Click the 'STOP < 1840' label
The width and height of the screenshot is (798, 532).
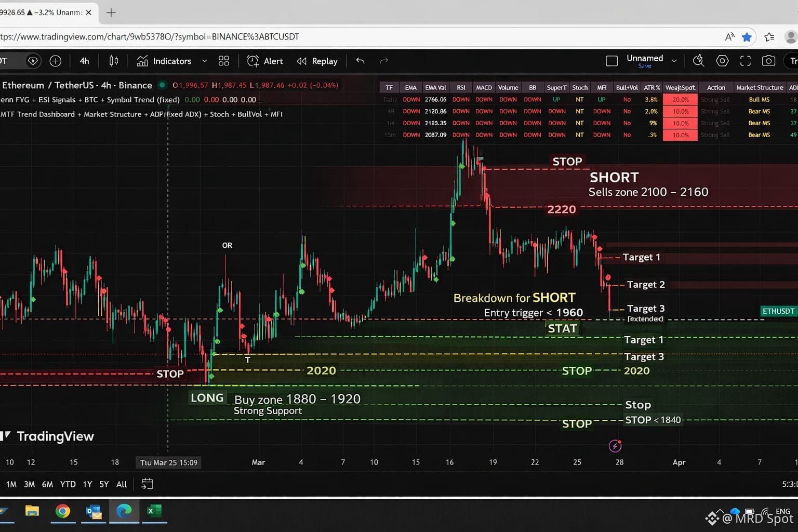point(653,420)
